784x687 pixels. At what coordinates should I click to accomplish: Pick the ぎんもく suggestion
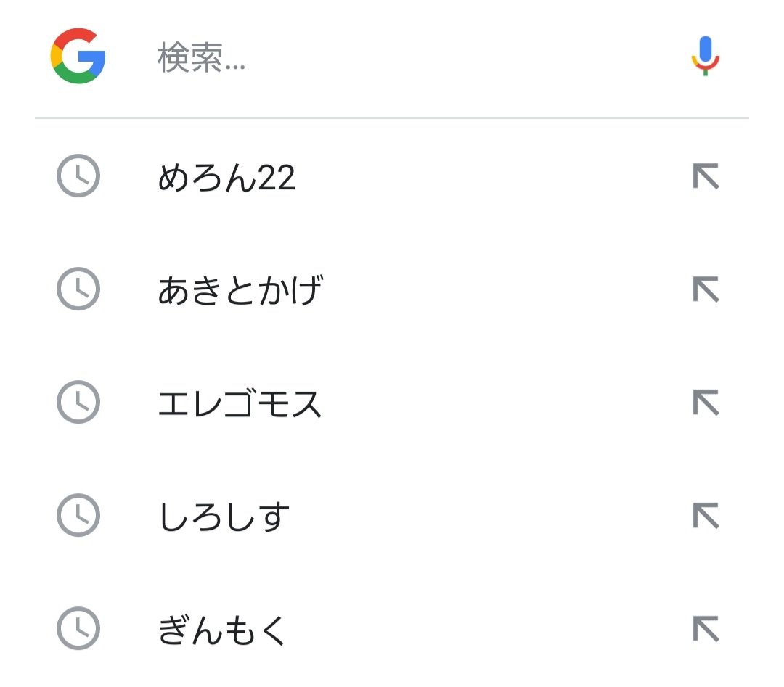click(x=222, y=630)
